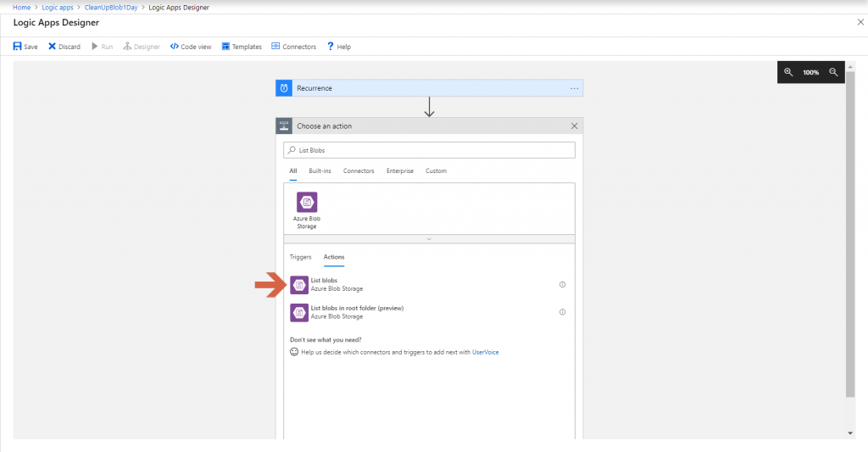The width and height of the screenshot is (868, 452).
Task: Click the List Blobs search field
Action: [429, 150]
